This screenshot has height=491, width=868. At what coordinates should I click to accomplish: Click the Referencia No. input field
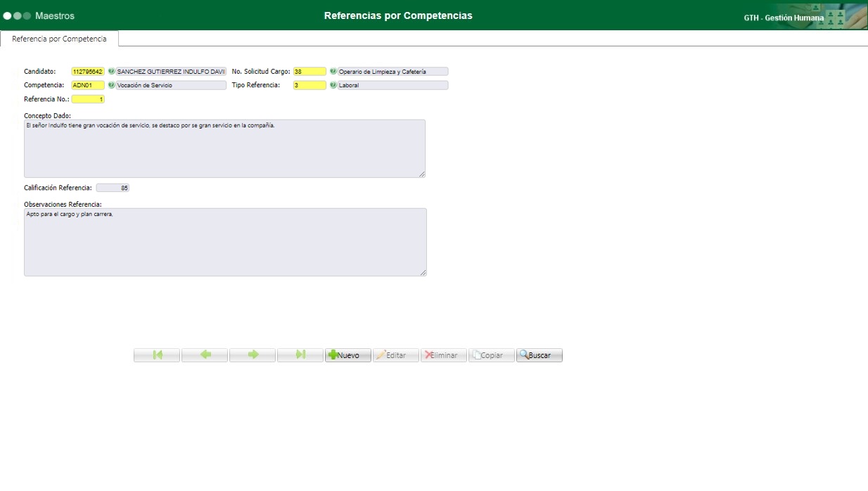point(88,99)
